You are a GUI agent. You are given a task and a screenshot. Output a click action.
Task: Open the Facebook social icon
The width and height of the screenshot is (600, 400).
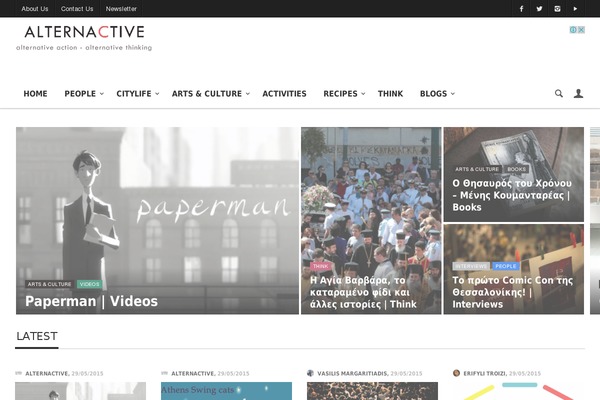(521, 8)
